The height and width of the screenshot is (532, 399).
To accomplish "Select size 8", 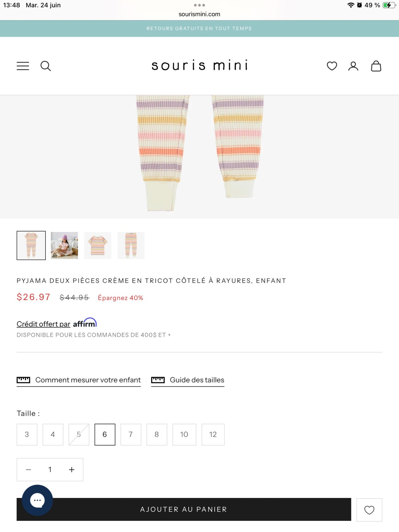I will 157,434.
